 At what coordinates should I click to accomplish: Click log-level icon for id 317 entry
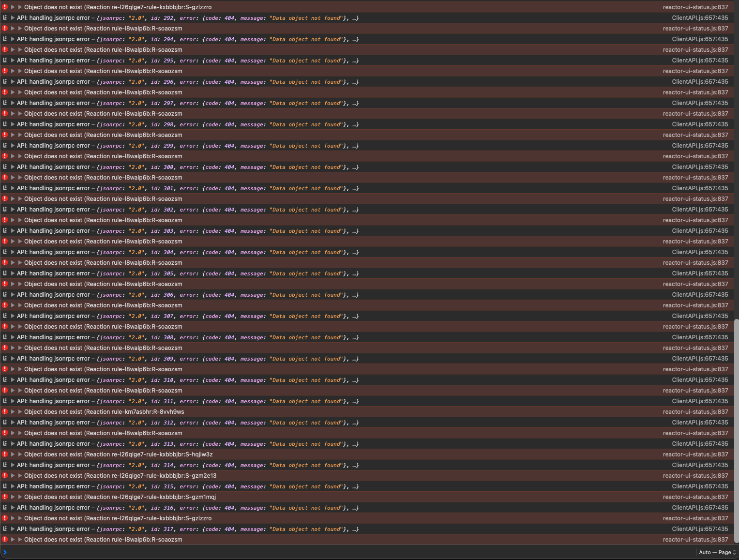pyautogui.click(x=5, y=529)
